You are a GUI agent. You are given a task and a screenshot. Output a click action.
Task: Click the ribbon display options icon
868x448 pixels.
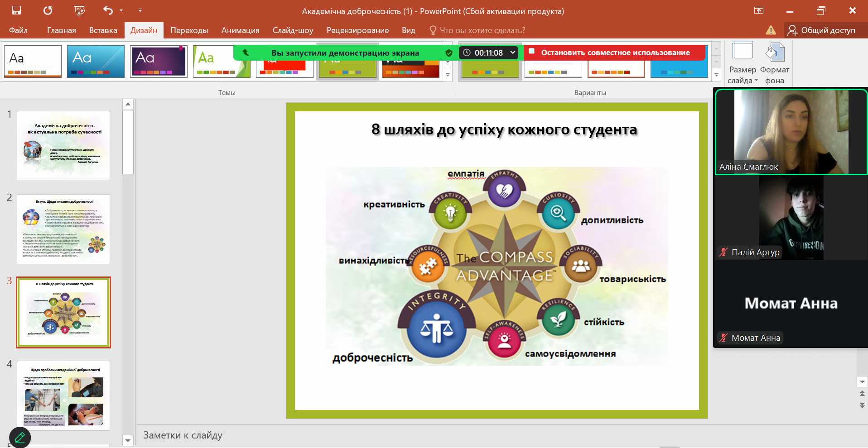pyautogui.click(x=759, y=10)
